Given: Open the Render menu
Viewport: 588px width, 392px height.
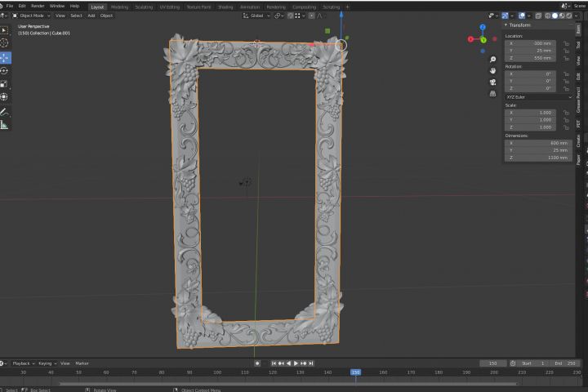Looking at the screenshot, I should coord(38,6).
